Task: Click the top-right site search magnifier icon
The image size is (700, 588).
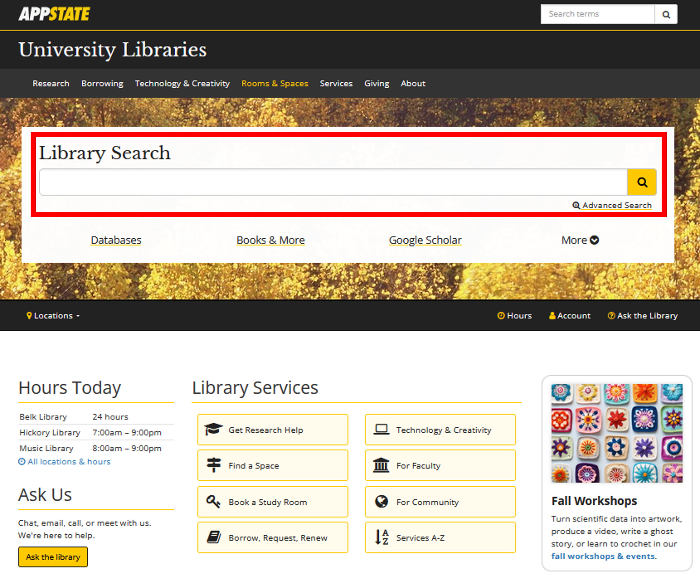Action: (x=666, y=14)
